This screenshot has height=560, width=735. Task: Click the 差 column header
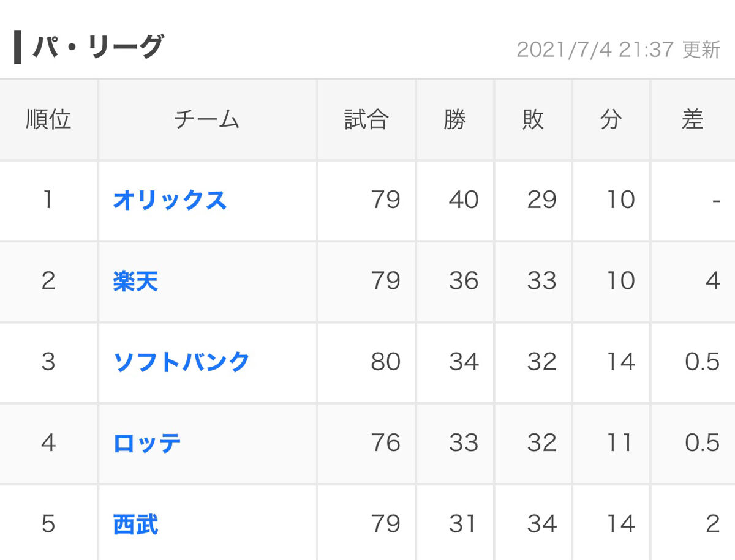692,119
